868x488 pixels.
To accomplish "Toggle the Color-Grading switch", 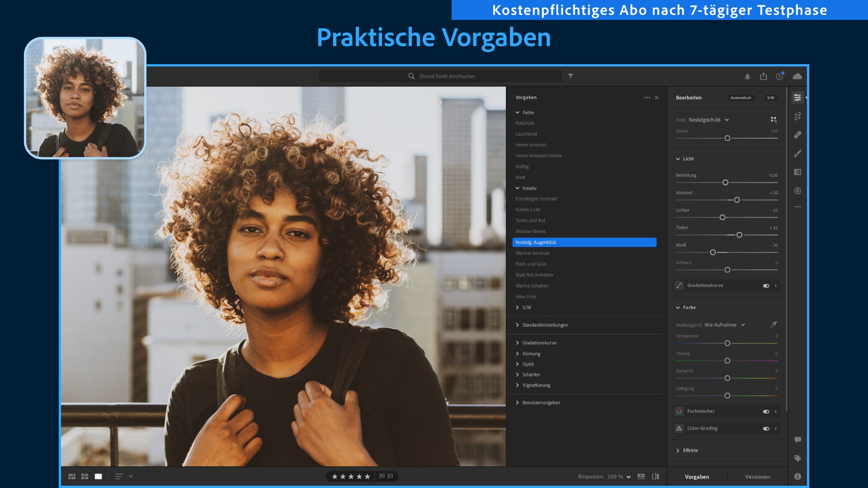I will [x=766, y=429].
